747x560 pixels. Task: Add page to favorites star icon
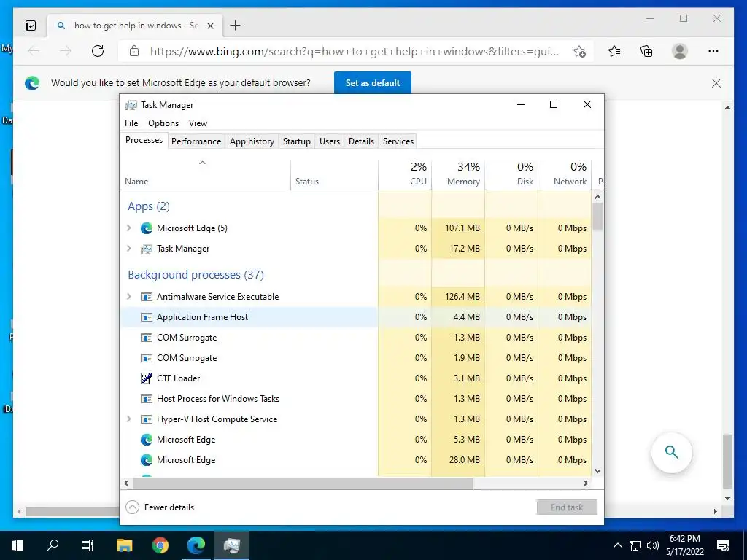pyautogui.click(x=579, y=52)
